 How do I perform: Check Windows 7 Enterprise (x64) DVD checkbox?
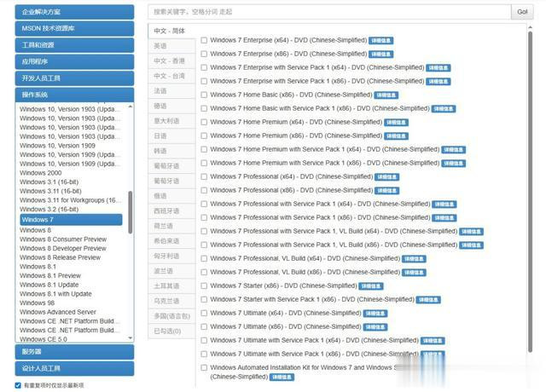click(204, 40)
